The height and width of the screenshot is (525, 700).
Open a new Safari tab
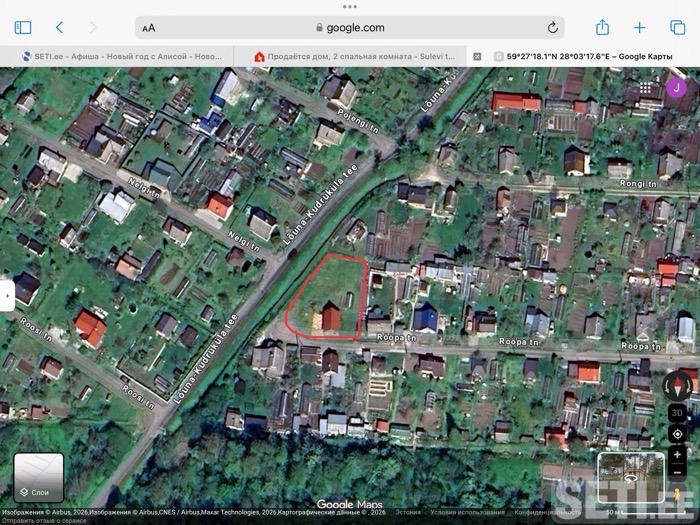click(x=640, y=28)
